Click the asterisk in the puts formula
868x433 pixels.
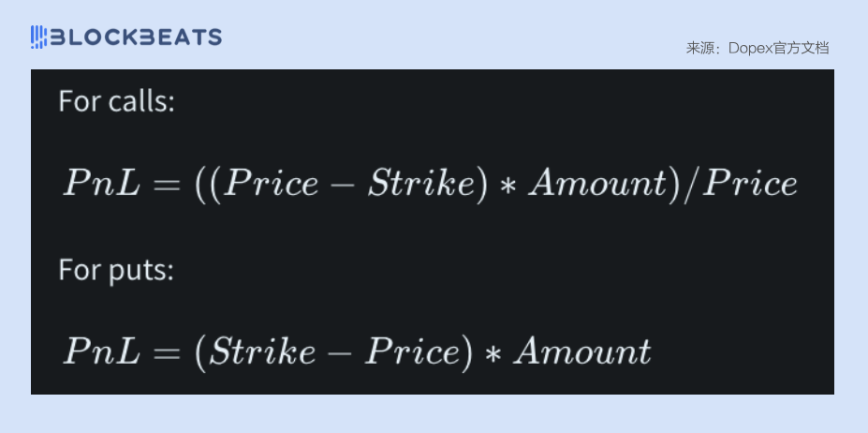pos(493,352)
